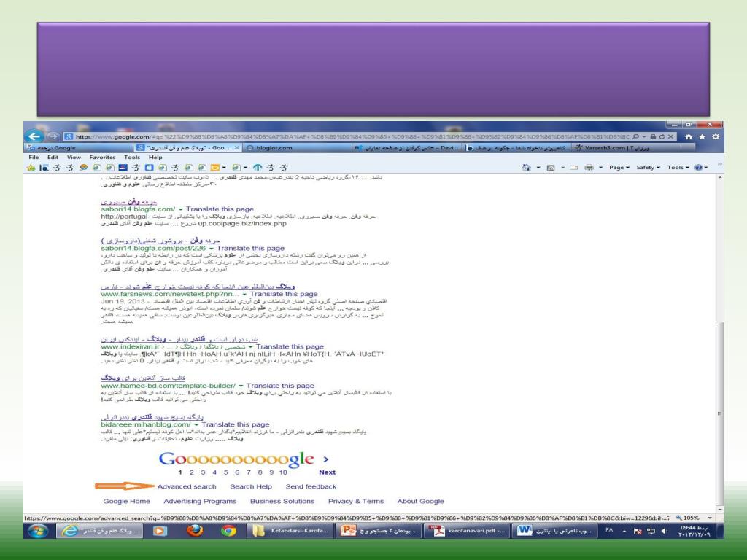Launch Firefox from the taskbar

point(194,531)
